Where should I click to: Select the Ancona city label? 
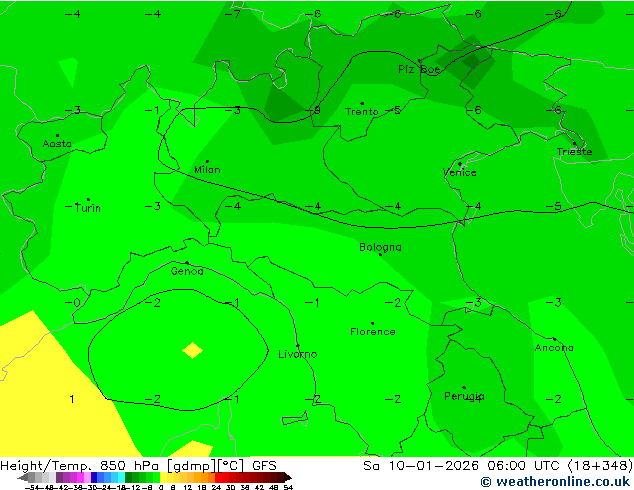pos(554,348)
